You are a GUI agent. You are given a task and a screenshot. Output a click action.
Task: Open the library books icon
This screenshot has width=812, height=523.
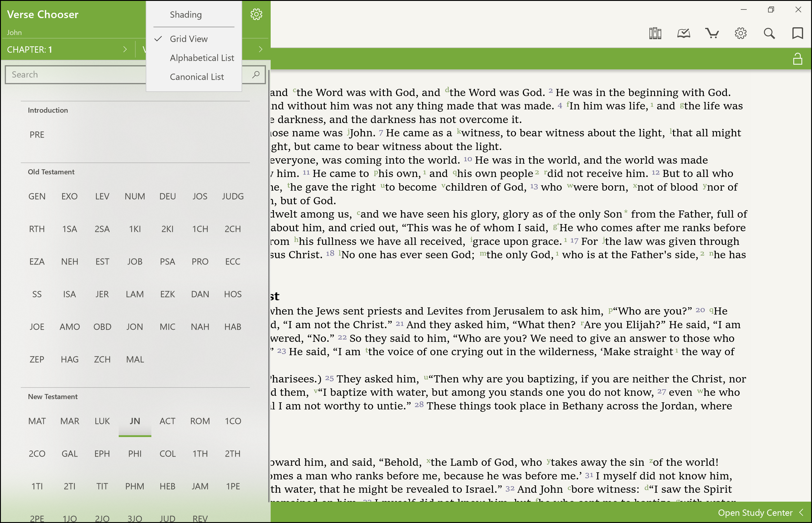pyautogui.click(x=655, y=33)
